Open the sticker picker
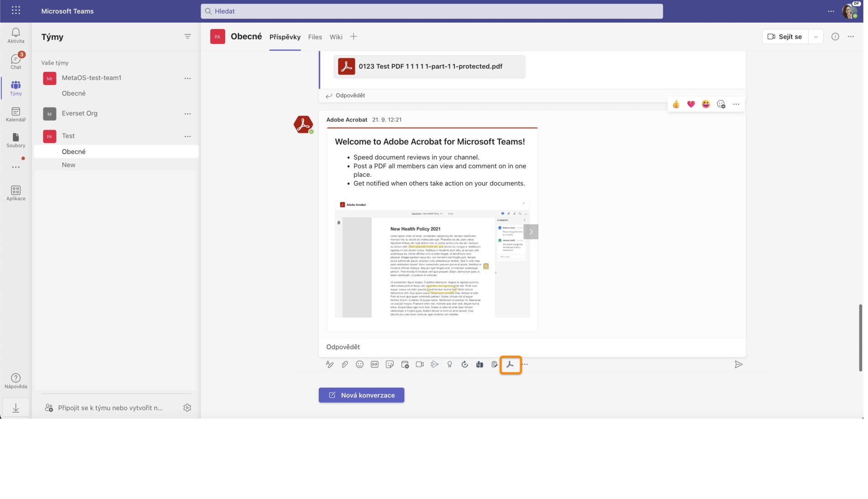Image resolution: width=868 pixels, height=499 pixels. pos(390,364)
